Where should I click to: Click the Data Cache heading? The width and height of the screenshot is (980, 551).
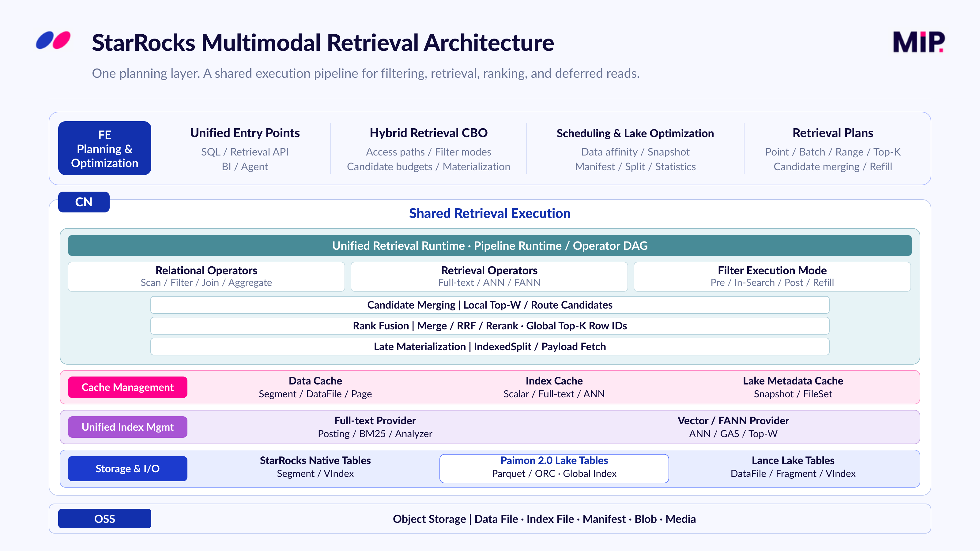[x=315, y=381]
